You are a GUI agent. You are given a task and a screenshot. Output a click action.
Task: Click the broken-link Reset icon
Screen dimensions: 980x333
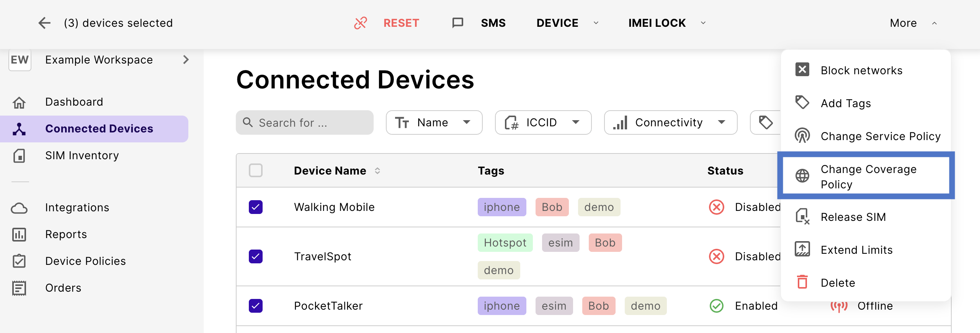[360, 23]
